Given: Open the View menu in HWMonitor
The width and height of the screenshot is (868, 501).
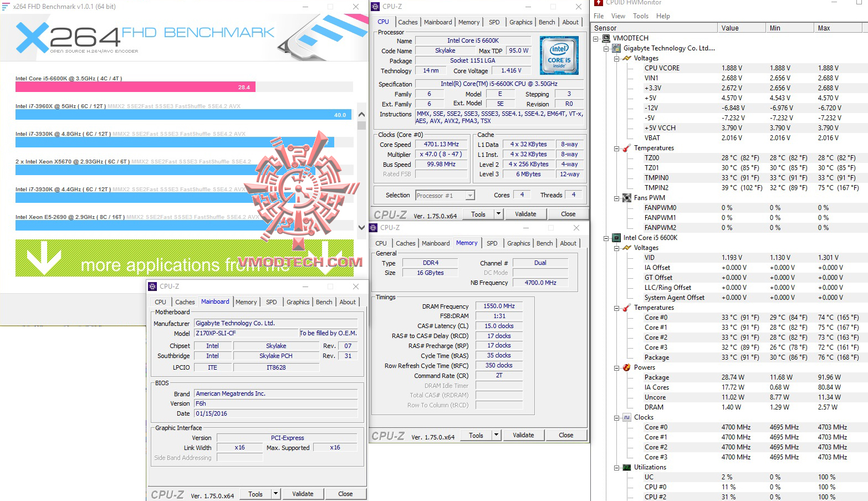Looking at the screenshot, I should (x=618, y=16).
